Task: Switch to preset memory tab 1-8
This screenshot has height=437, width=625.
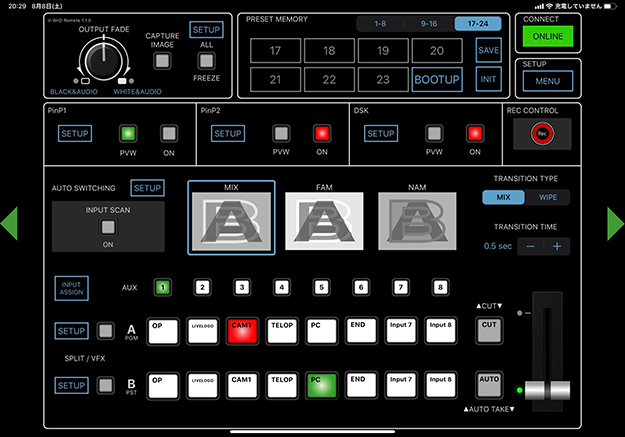Action: coord(379,24)
